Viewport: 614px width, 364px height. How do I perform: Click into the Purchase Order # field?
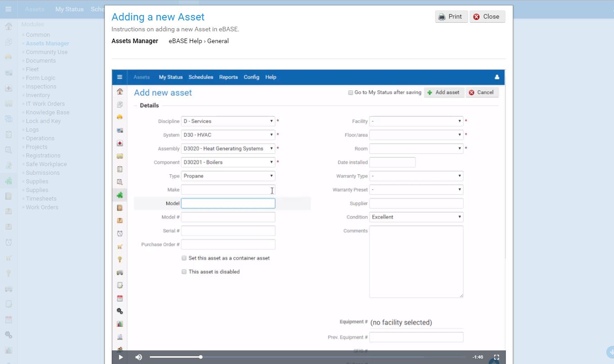[228, 244]
